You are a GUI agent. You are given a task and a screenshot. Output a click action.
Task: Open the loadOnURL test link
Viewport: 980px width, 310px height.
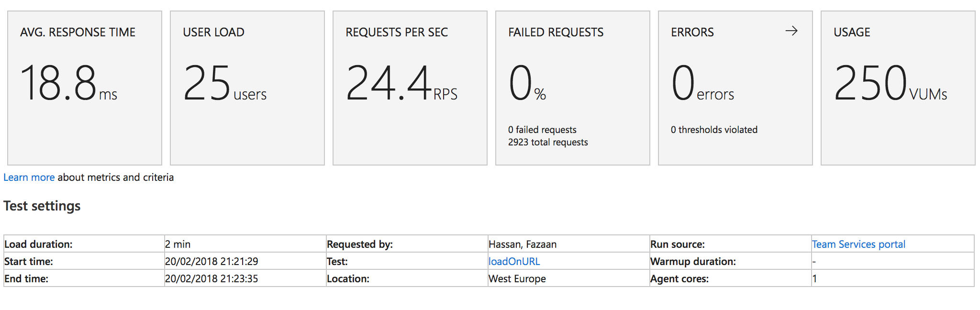tap(514, 262)
